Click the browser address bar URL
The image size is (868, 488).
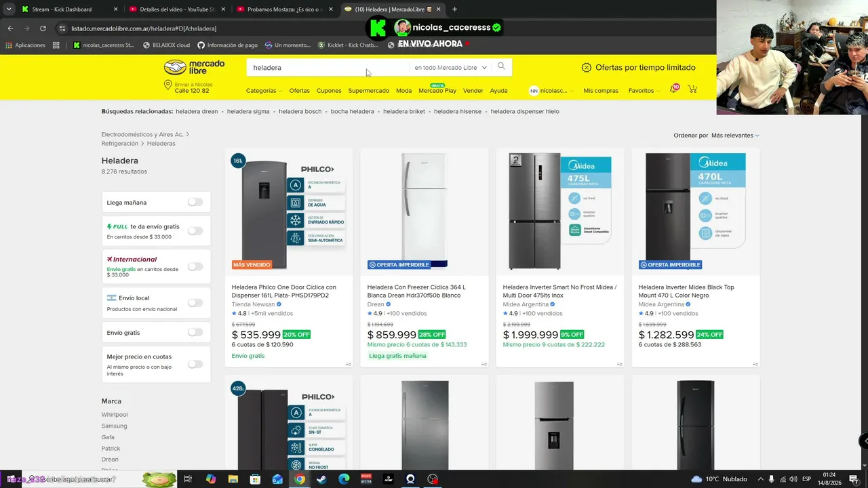click(x=144, y=28)
